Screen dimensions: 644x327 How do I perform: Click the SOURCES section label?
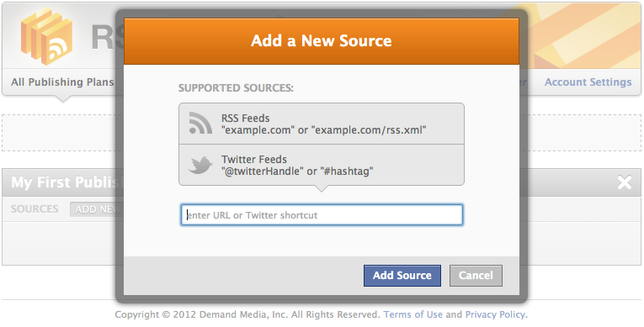pyautogui.click(x=35, y=208)
